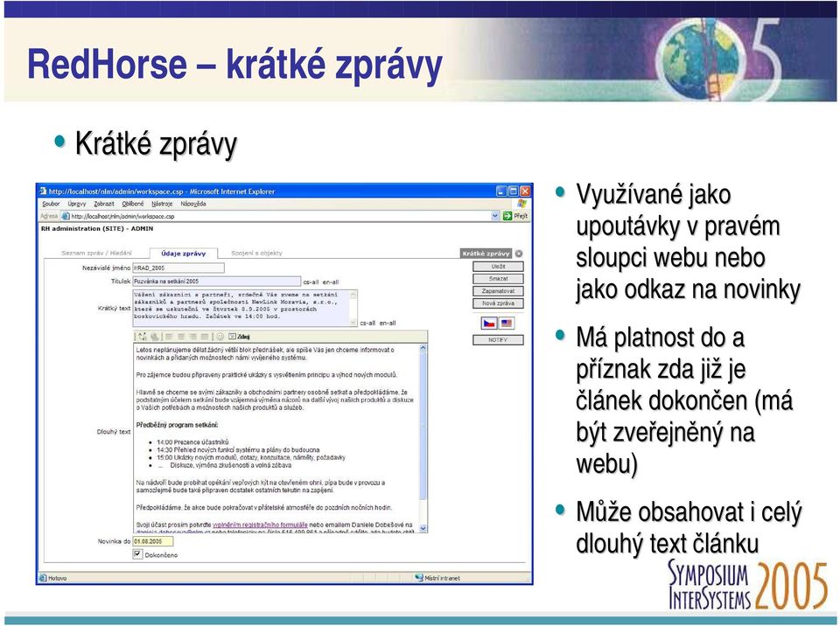The image size is (840, 626).
Task: Click cs-all link next to Titulek field
Action: tap(311, 282)
